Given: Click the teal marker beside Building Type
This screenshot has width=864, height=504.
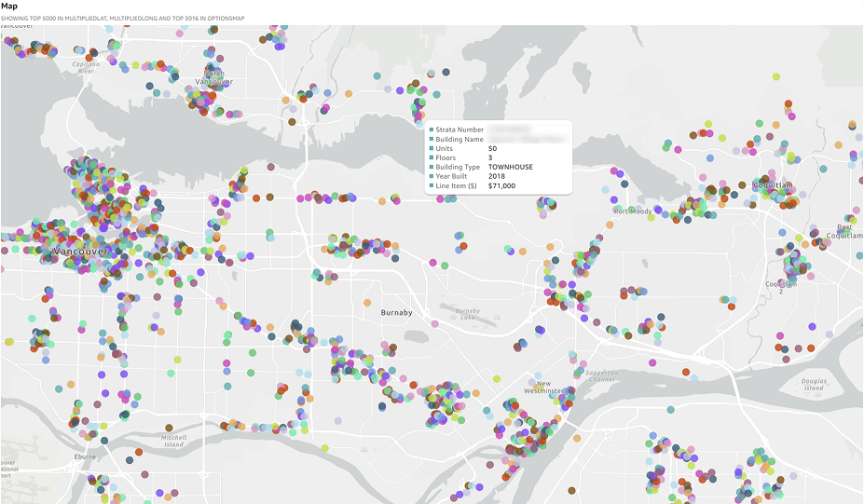Looking at the screenshot, I should pyautogui.click(x=432, y=167).
